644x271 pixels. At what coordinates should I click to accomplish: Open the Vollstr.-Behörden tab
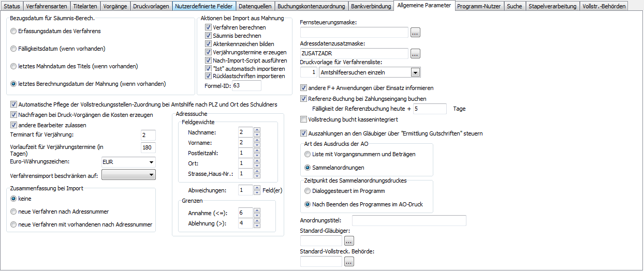pos(604,6)
